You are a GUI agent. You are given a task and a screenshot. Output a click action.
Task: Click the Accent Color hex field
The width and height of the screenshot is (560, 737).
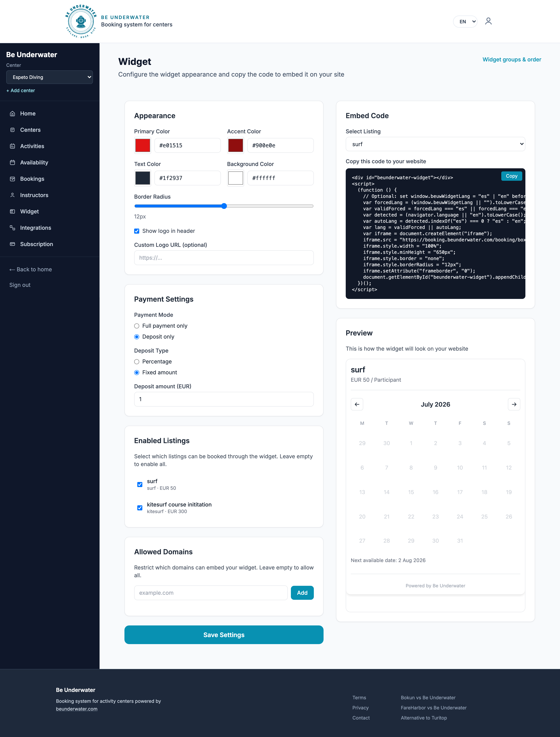(x=280, y=146)
